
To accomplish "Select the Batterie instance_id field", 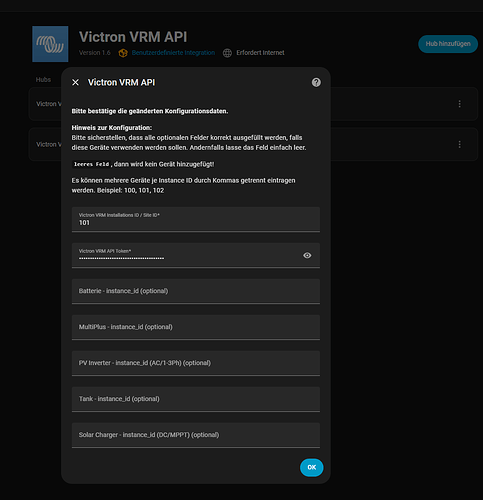I will pos(196,291).
